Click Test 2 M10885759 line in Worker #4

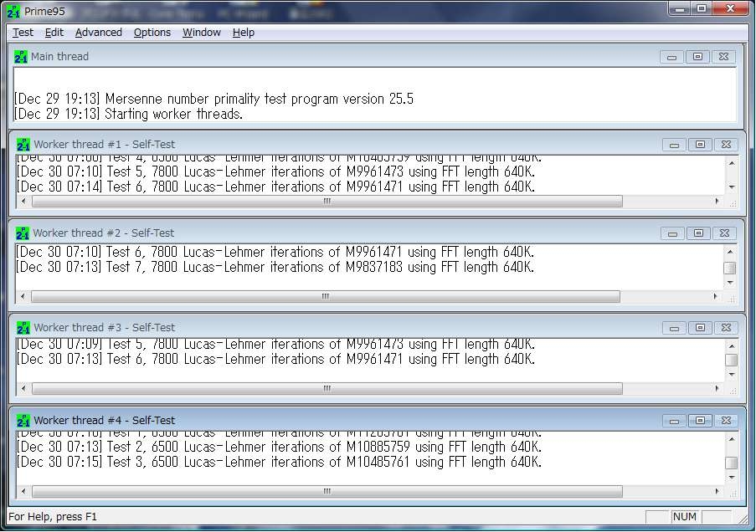pyautogui.click(x=279, y=448)
